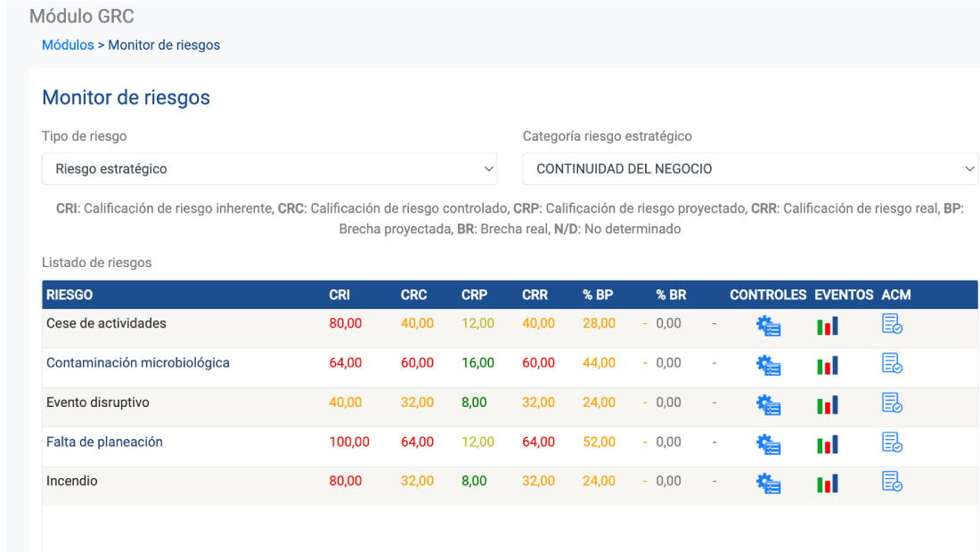Click CRI value 100,00 for Falta de planeación
The image size is (980, 552).
(x=348, y=442)
